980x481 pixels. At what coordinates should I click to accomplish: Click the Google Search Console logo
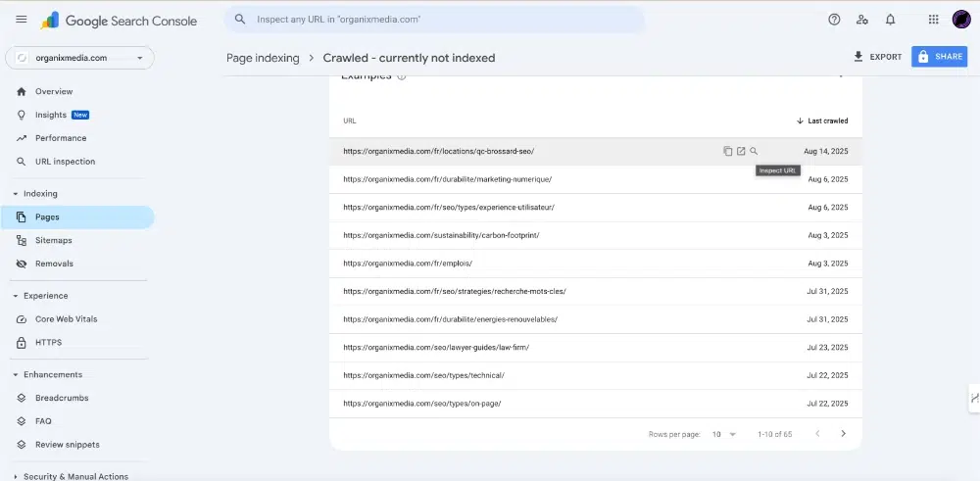click(119, 21)
